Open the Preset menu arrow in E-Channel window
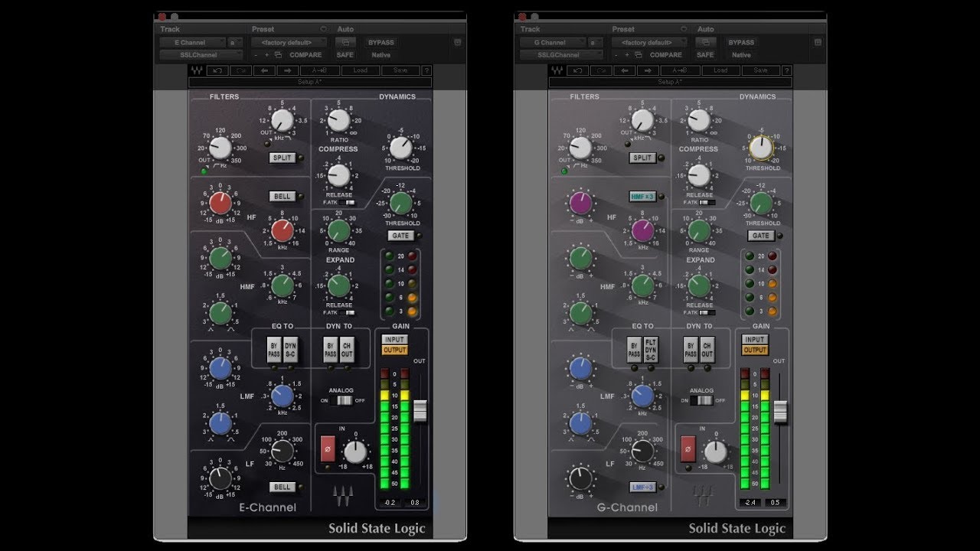Viewport: 980px width, 551px height. pos(323,29)
